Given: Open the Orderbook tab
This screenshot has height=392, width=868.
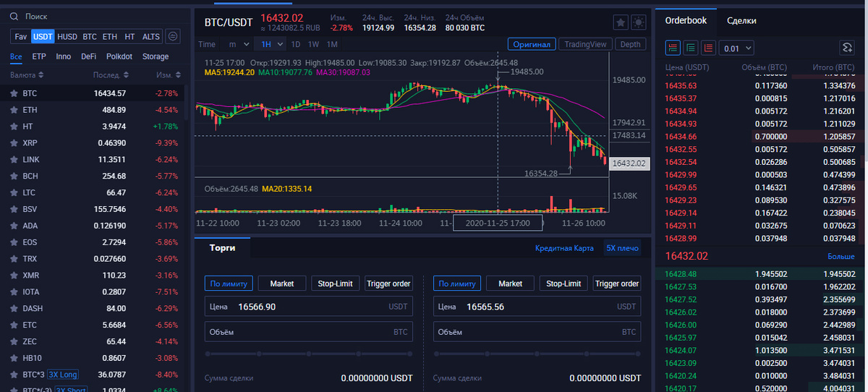Looking at the screenshot, I should pos(686,20).
